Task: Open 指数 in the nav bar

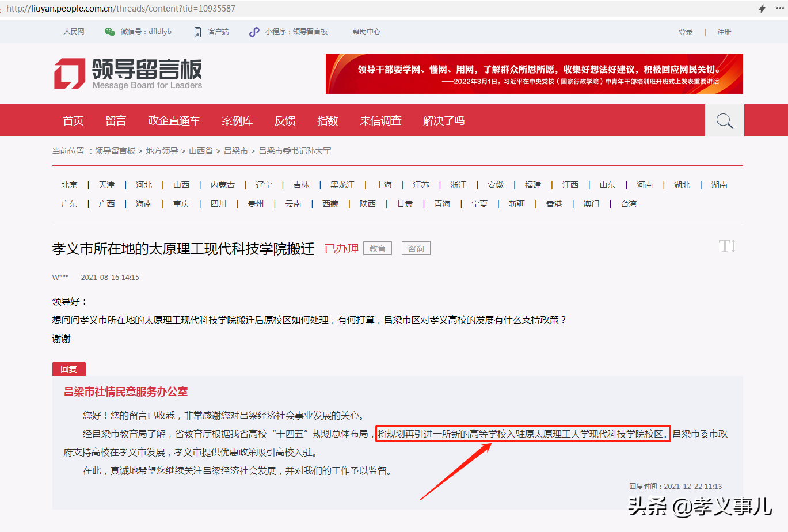Action: click(x=328, y=121)
